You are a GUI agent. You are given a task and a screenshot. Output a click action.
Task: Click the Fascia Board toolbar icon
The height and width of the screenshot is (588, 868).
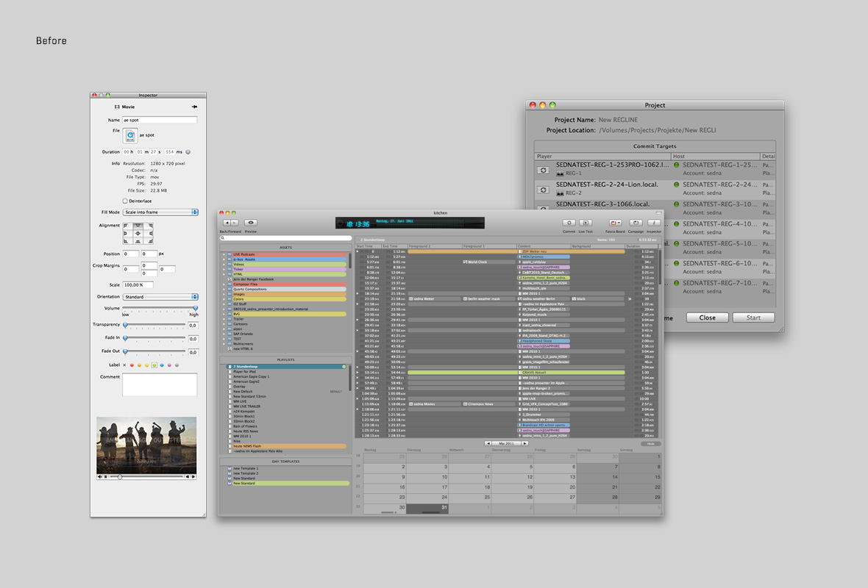[x=615, y=223]
